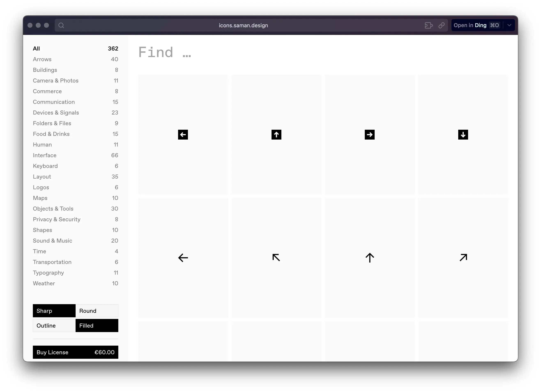Expand Objects & Tools category
The width and height of the screenshot is (541, 392).
click(53, 209)
